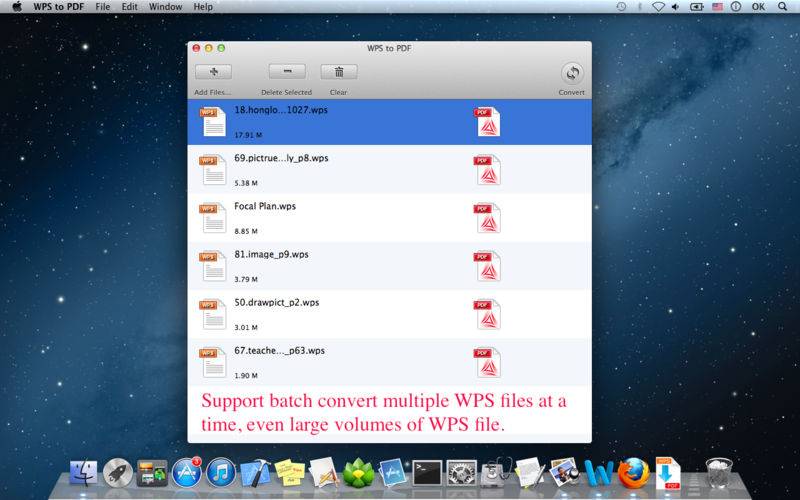This screenshot has width=800, height=500.
Task: Click WPS icon of 69.pictrue...ly_p8.wps
Action: 212,169
